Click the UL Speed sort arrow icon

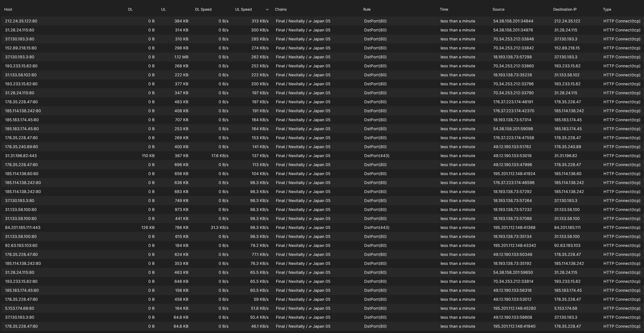pos(267,10)
